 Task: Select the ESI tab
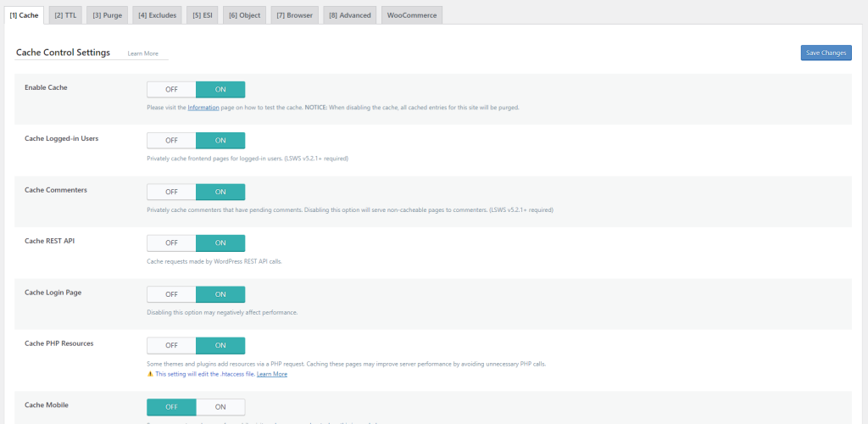coord(202,15)
